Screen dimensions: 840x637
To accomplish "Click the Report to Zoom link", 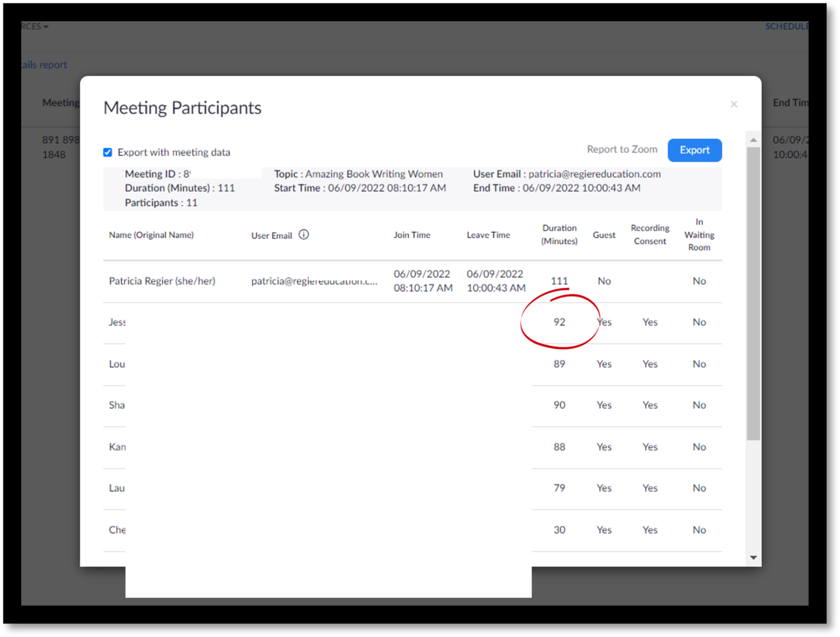I will point(622,149).
